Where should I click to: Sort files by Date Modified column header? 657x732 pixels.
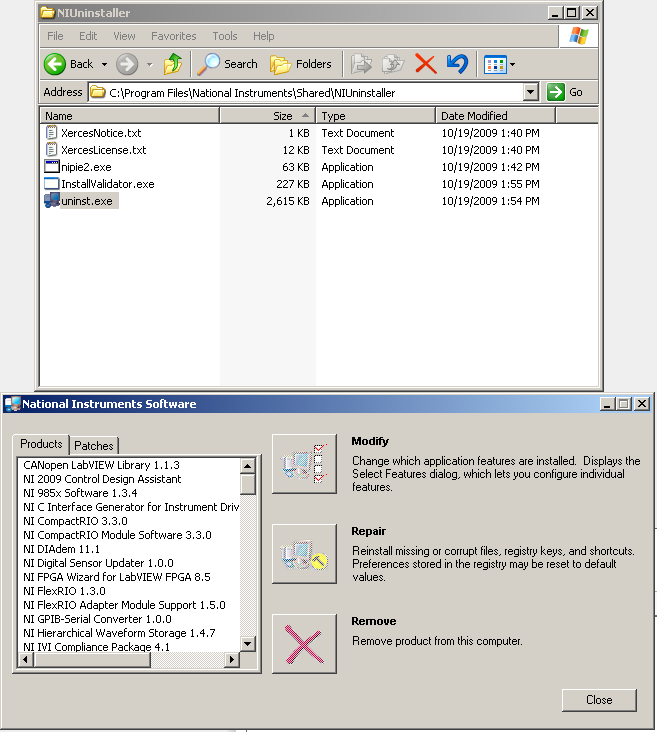[x=495, y=115]
